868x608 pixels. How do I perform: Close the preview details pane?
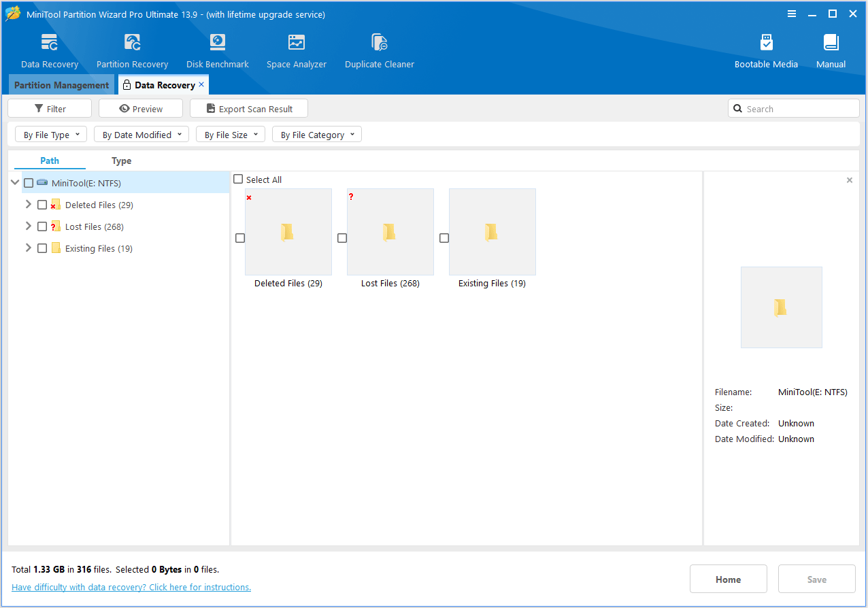click(x=849, y=180)
